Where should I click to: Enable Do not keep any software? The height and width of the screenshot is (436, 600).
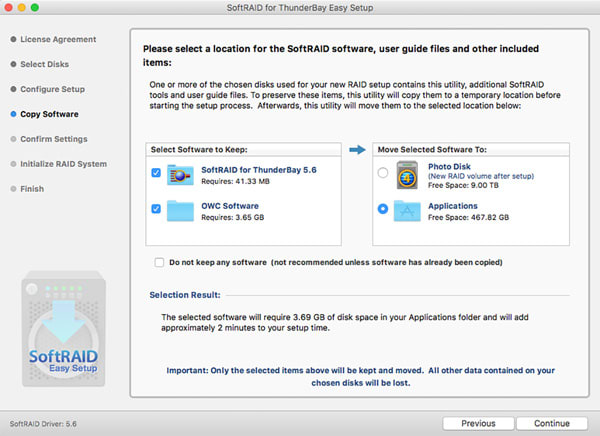click(160, 262)
